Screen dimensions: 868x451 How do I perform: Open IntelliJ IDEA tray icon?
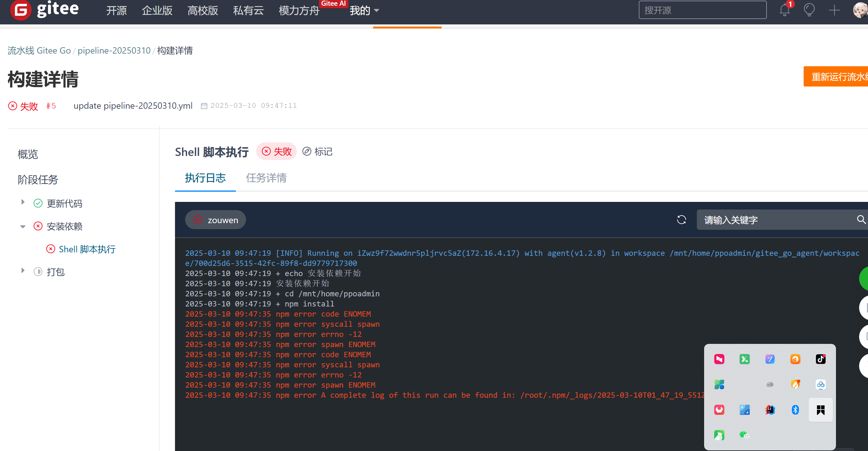770,409
